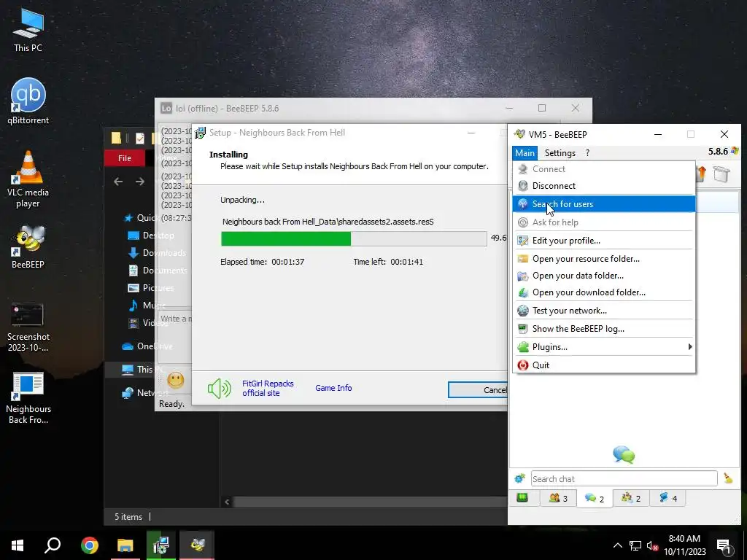Viewport: 747px width, 560px height.
Task: Select the Screenshot 2023-10 desktop file
Action: [28, 327]
